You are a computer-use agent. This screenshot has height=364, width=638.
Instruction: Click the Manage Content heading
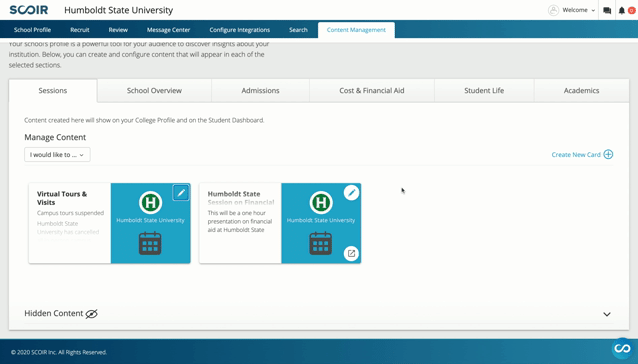(55, 137)
